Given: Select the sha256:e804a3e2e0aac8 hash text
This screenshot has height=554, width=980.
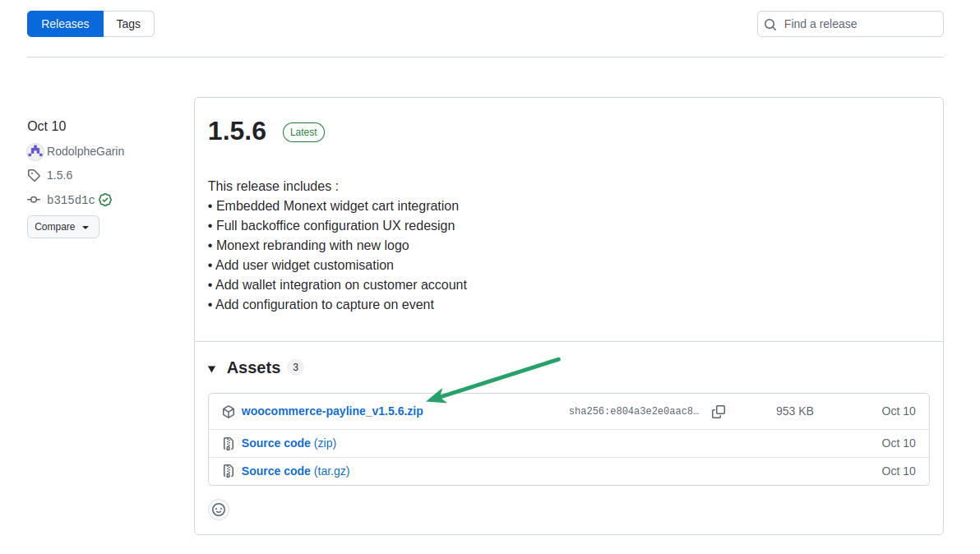Looking at the screenshot, I should [x=634, y=411].
